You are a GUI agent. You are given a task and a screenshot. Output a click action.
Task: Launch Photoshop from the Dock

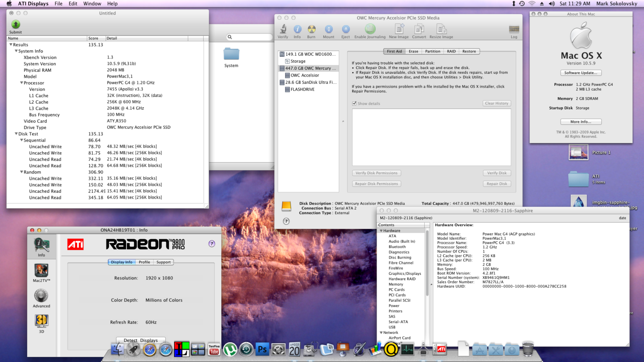(x=262, y=349)
